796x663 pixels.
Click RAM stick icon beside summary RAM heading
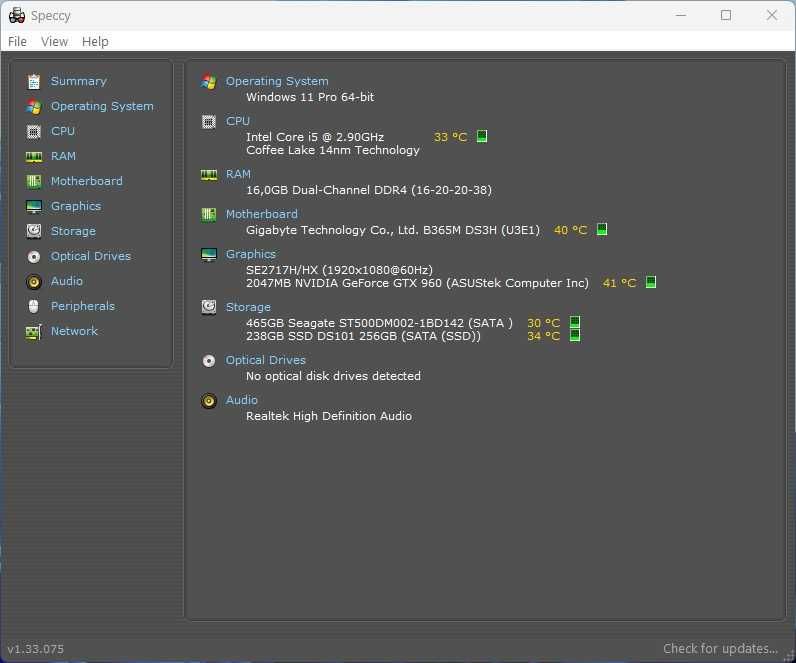[x=209, y=175]
